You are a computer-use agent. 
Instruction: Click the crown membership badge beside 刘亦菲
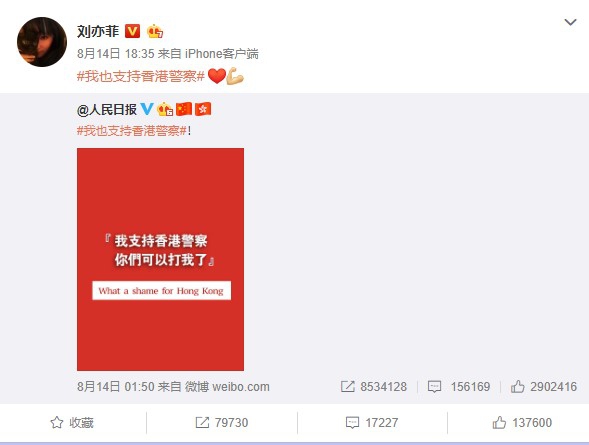(x=155, y=31)
